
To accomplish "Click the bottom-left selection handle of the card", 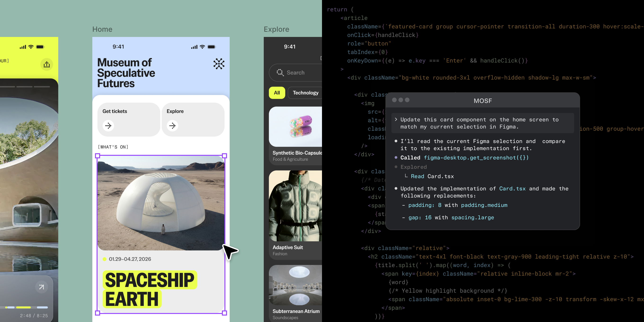I will [98, 313].
